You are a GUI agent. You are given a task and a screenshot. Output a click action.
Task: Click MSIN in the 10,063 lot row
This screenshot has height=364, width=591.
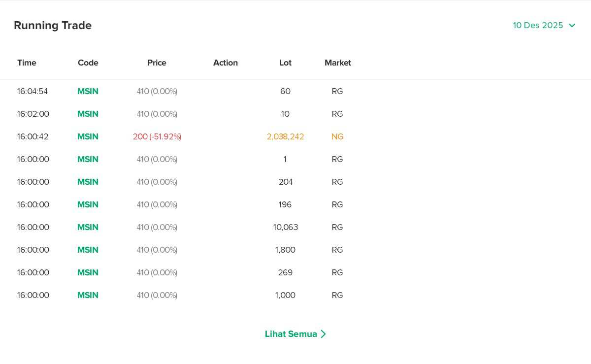coord(88,228)
